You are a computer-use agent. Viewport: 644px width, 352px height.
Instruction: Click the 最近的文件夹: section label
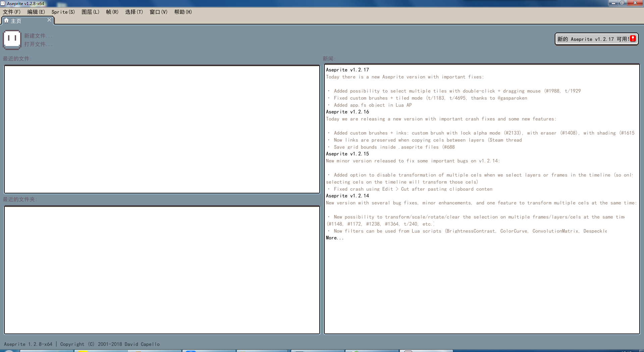click(x=20, y=199)
